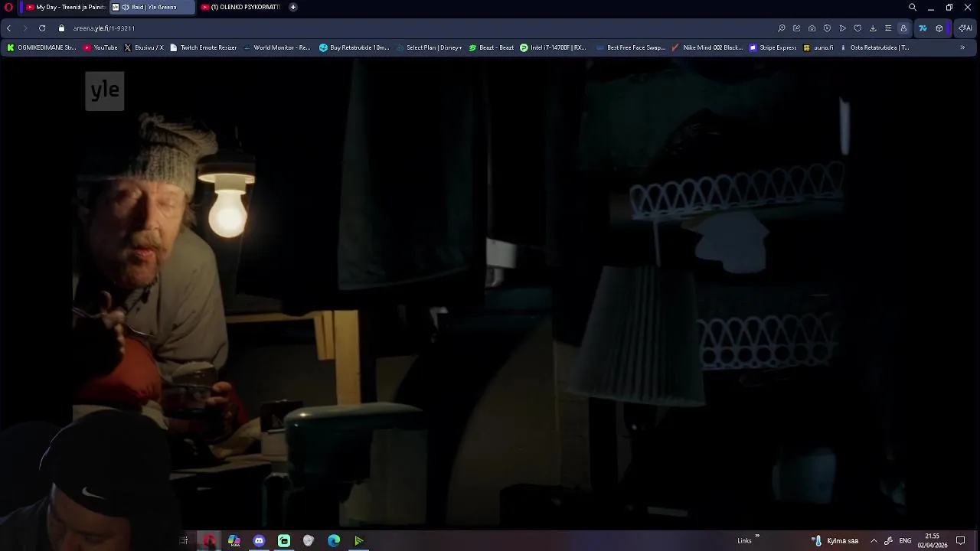This screenshot has width=980, height=551.
Task: Open the Intel i7-14700F bookmark
Action: click(x=552, y=47)
